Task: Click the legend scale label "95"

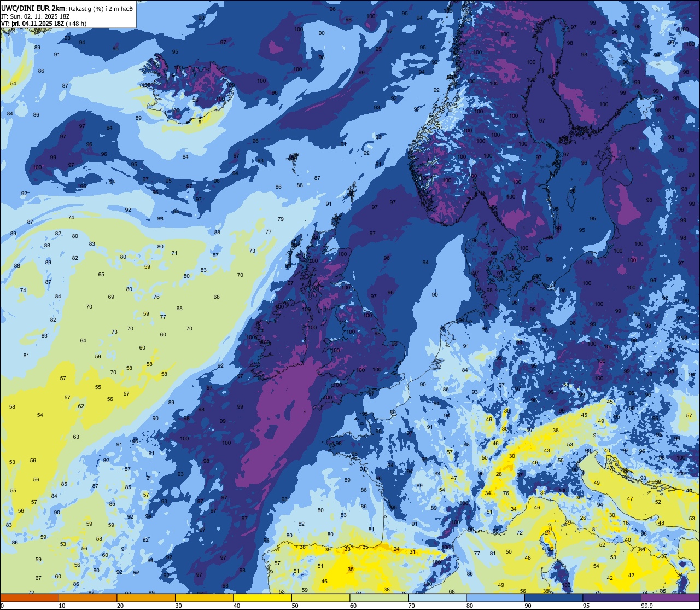Action: (x=586, y=606)
